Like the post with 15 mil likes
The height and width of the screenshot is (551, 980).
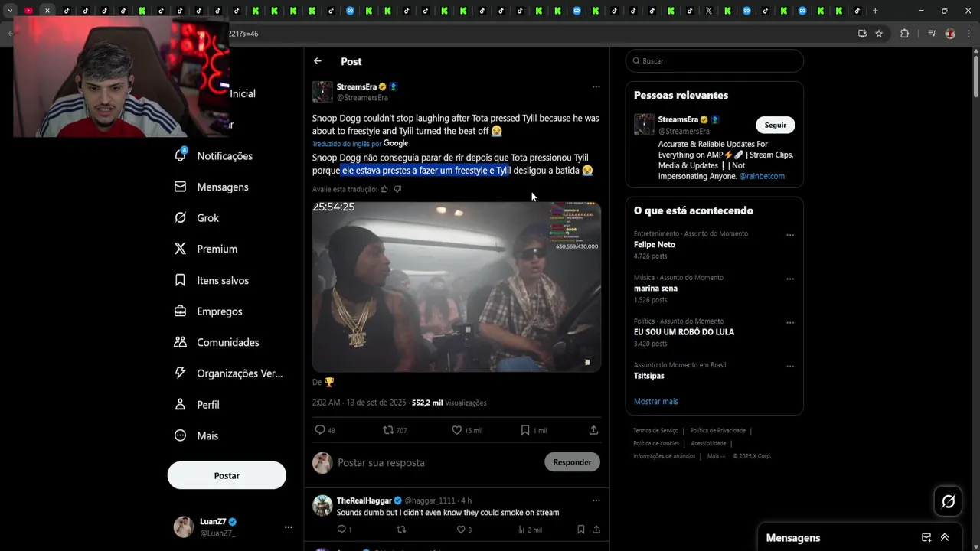pos(456,430)
